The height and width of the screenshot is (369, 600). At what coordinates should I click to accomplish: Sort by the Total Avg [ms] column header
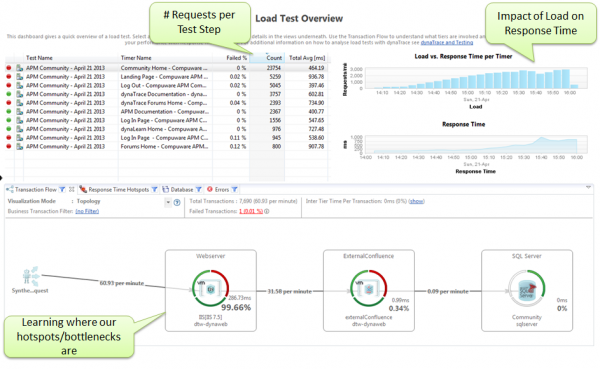(x=307, y=58)
